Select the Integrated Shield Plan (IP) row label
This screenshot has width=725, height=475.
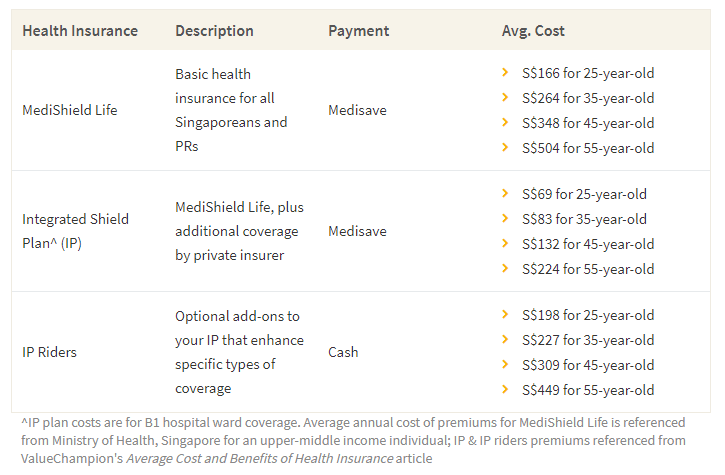pos(76,231)
